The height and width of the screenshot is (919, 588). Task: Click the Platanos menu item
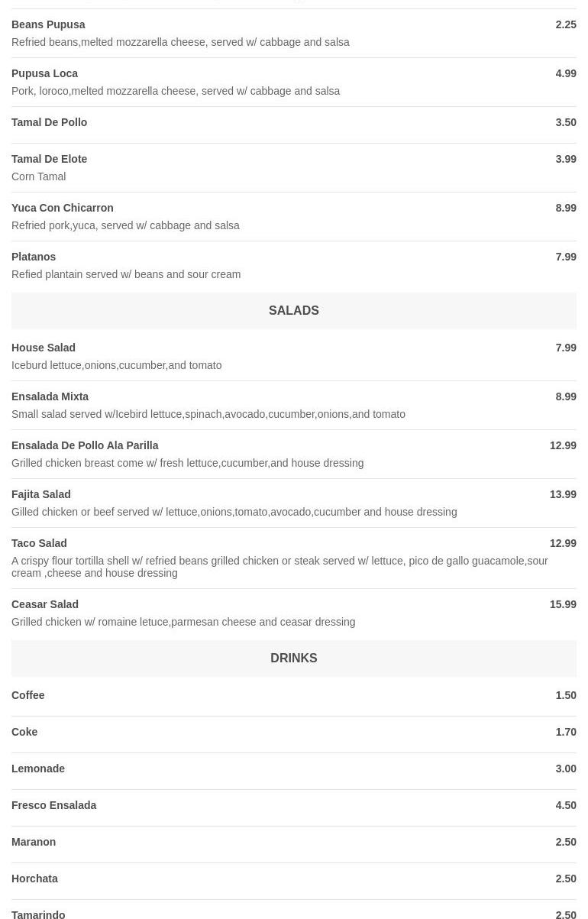coord(34,257)
